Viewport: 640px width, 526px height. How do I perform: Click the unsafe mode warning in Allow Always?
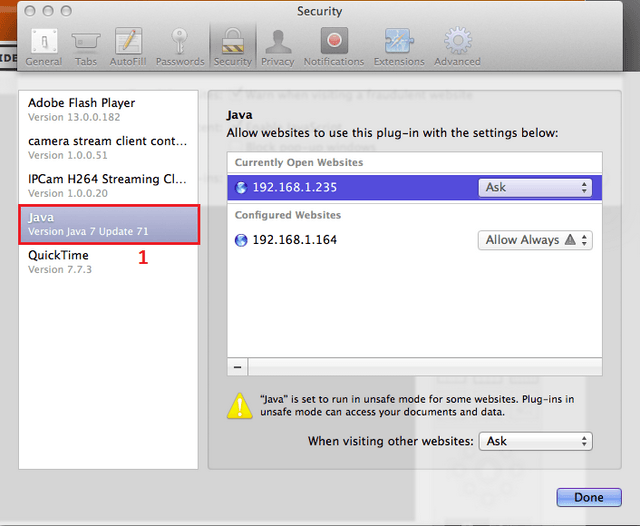(570, 240)
